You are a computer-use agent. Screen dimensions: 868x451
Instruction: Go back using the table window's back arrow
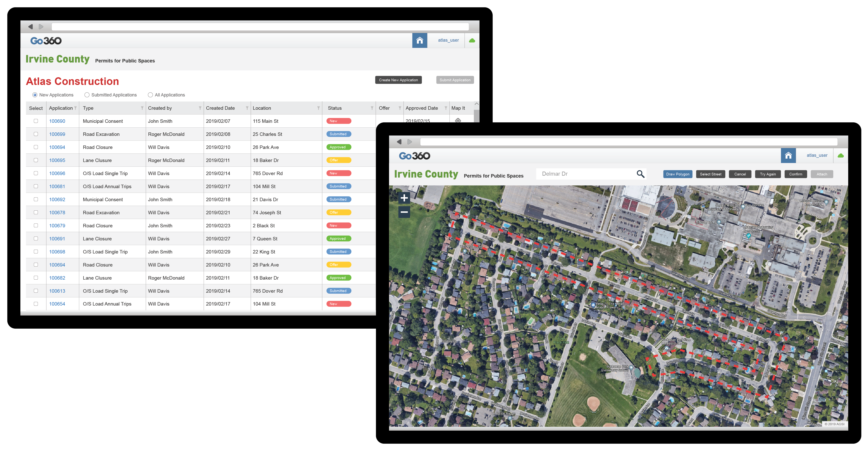click(x=31, y=27)
